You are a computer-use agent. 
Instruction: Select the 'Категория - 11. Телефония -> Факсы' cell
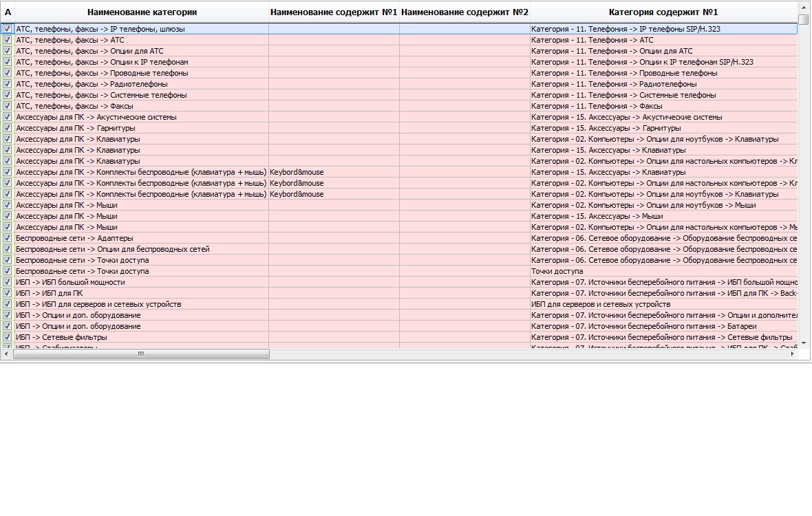[x=663, y=106]
